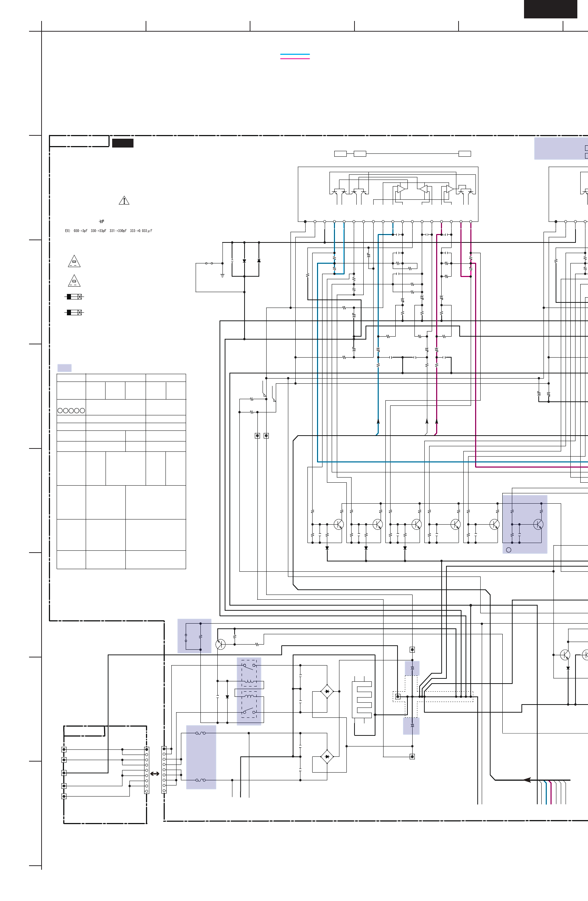Click the '333→0.033μF' example value

[141, 231]
